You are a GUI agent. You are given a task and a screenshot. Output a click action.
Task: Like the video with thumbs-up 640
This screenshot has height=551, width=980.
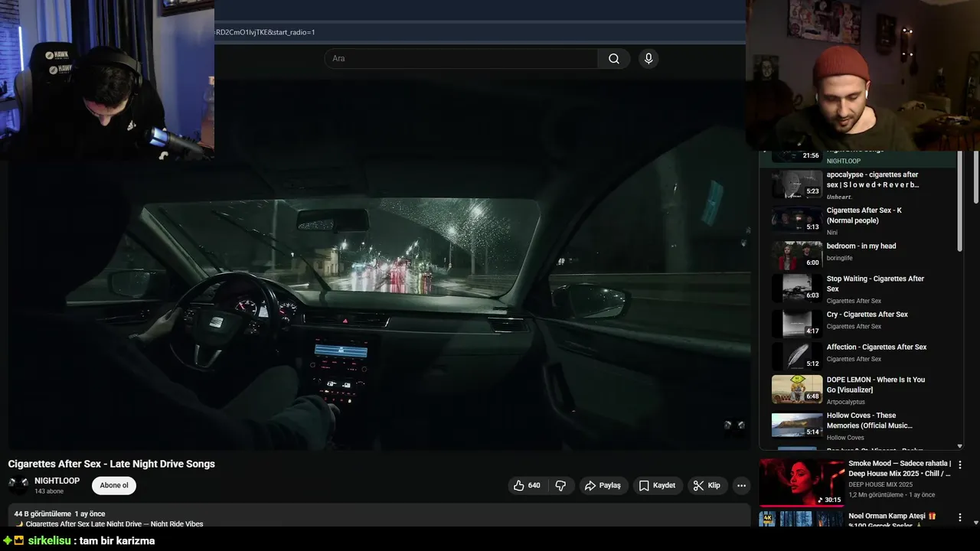click(527, 485)
